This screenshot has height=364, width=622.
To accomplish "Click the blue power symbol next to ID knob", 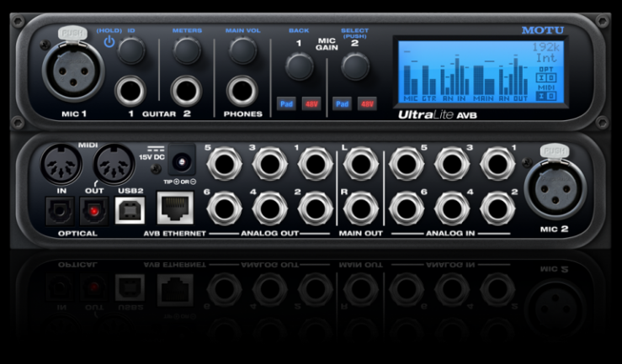I will tap(109, 41).
